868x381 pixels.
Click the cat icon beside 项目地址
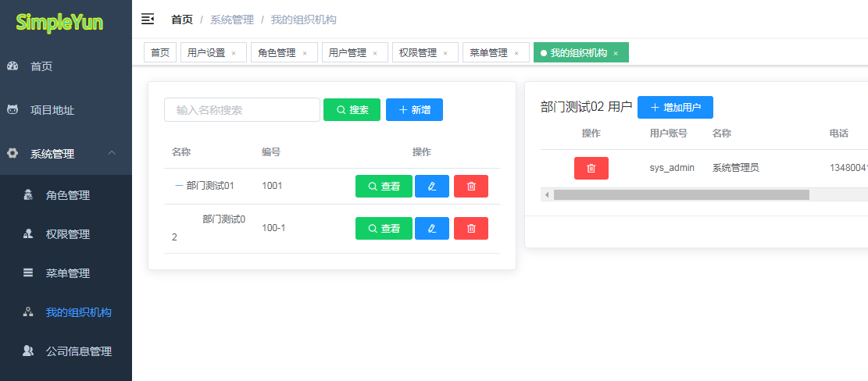(x=13, y=110)
